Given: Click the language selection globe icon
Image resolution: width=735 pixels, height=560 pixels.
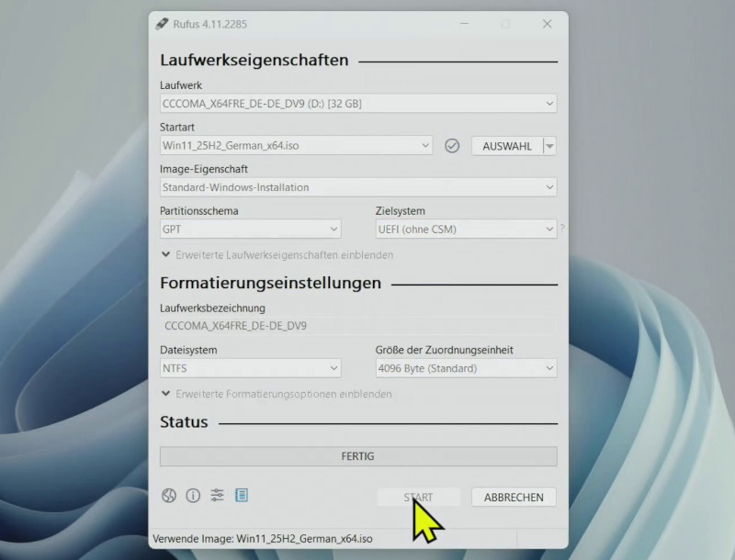Looking at the screenshot, I should pyautogui.click(x=168, y=495).
